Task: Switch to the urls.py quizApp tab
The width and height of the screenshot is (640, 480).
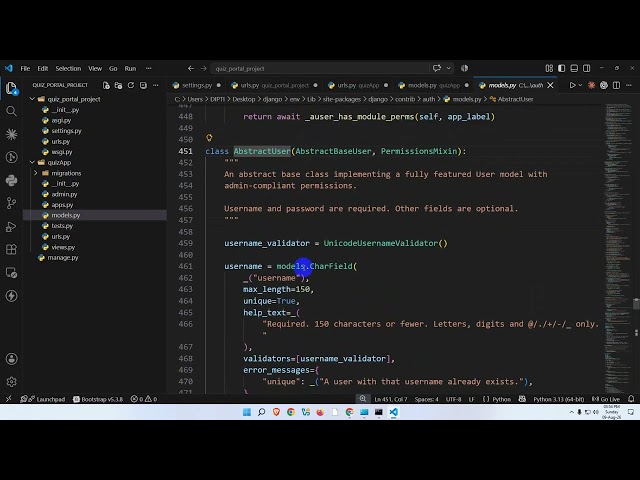Action: [358, 85]
